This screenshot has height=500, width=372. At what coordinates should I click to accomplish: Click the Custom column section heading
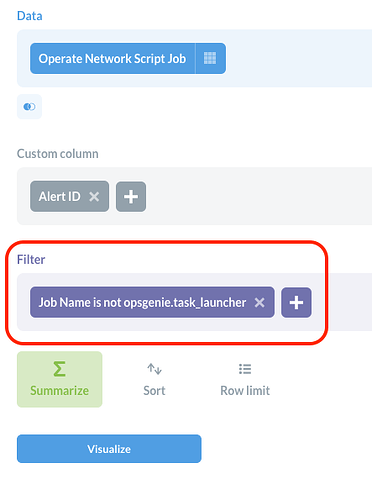(58, 154)
